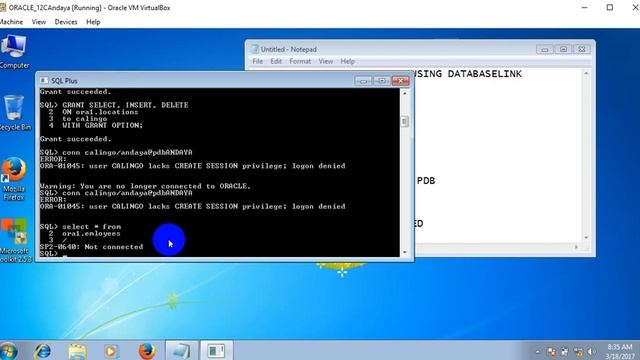Click the volume speaker tray icon
The image size is (640, 360).
tap(591, 351)
